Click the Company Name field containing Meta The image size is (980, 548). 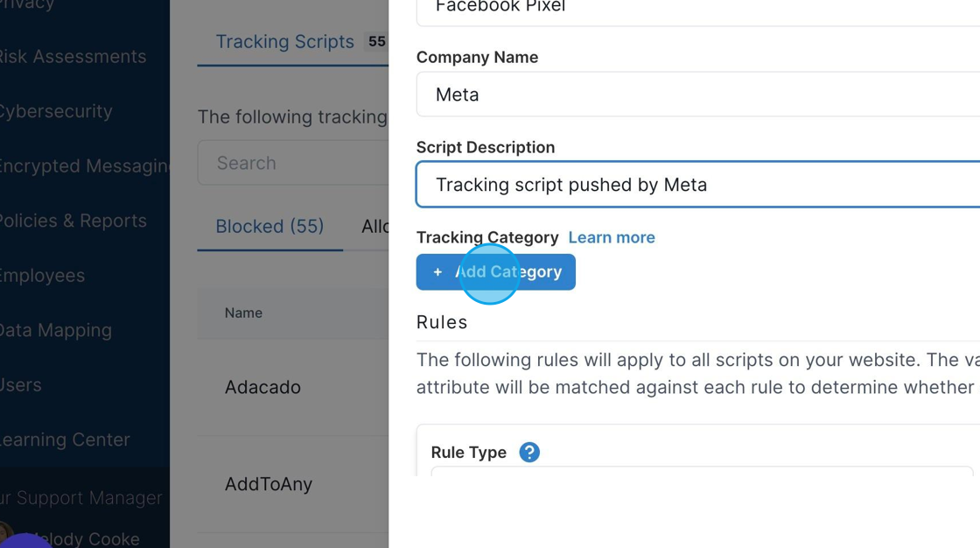click(x=697, y=95)
